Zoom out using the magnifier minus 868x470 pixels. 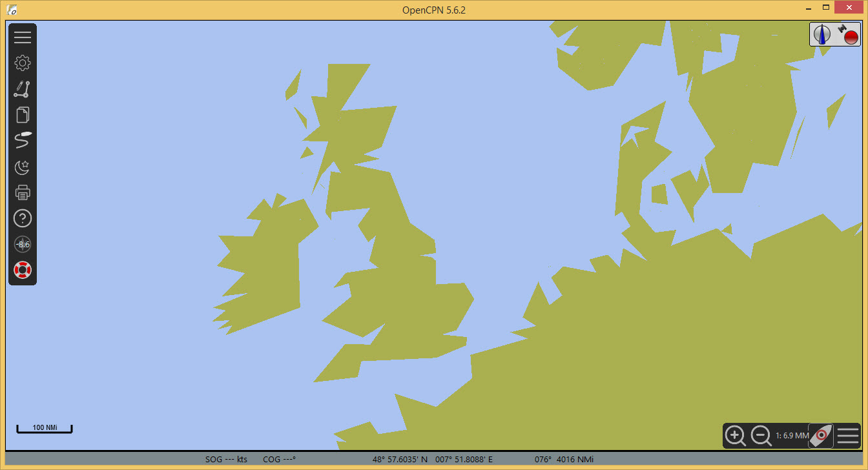(x=761, y=436)
